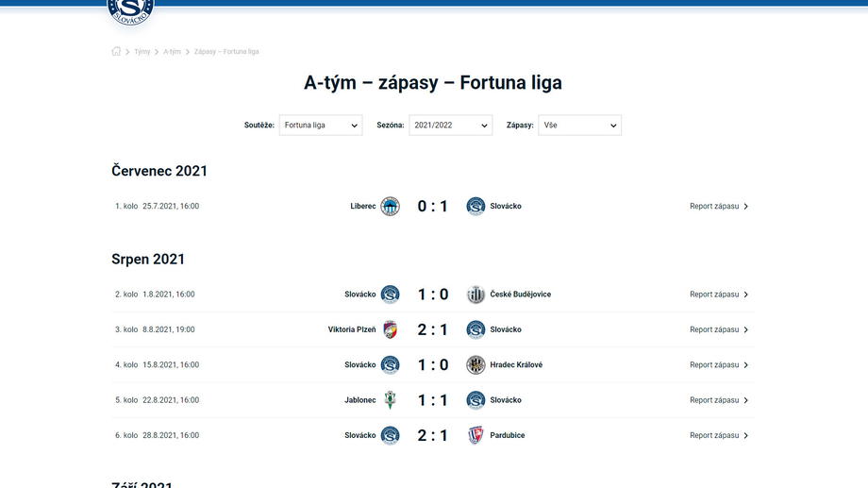The width and height of the screenshot is (868, 488).
Task: Expand the Zápasy filter dropdown
Action: [x=579, y=126]
